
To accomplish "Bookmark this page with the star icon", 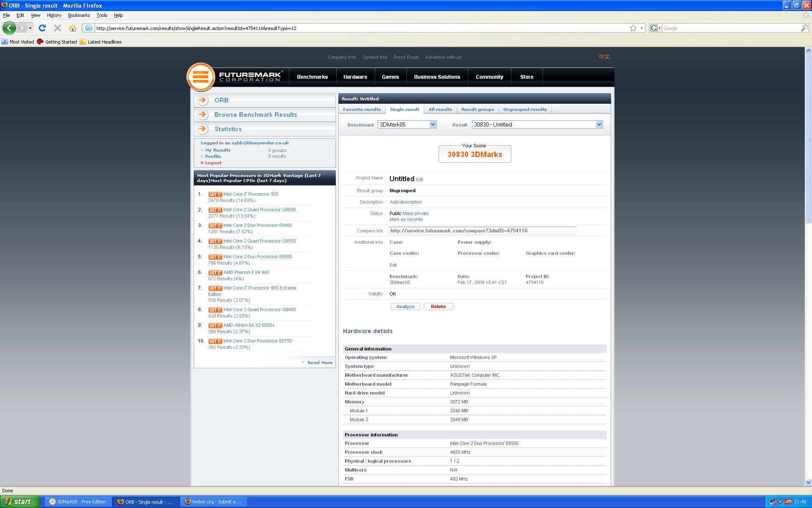I will [633, 28].
